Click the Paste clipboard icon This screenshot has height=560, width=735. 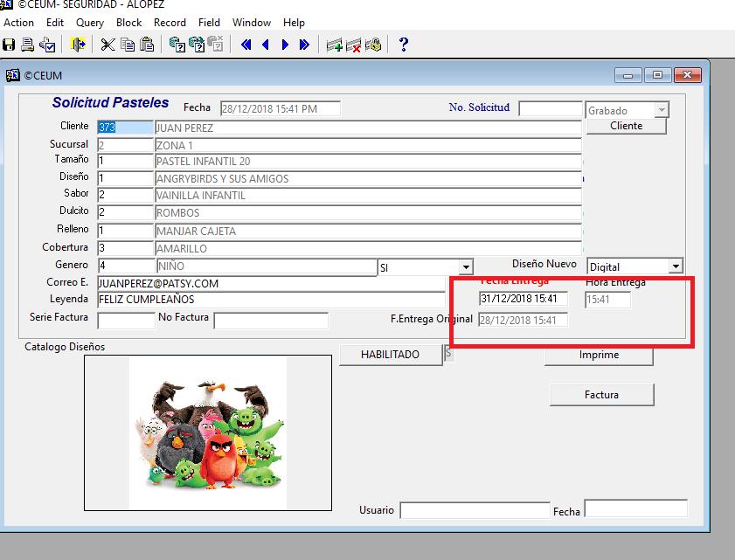147,45
